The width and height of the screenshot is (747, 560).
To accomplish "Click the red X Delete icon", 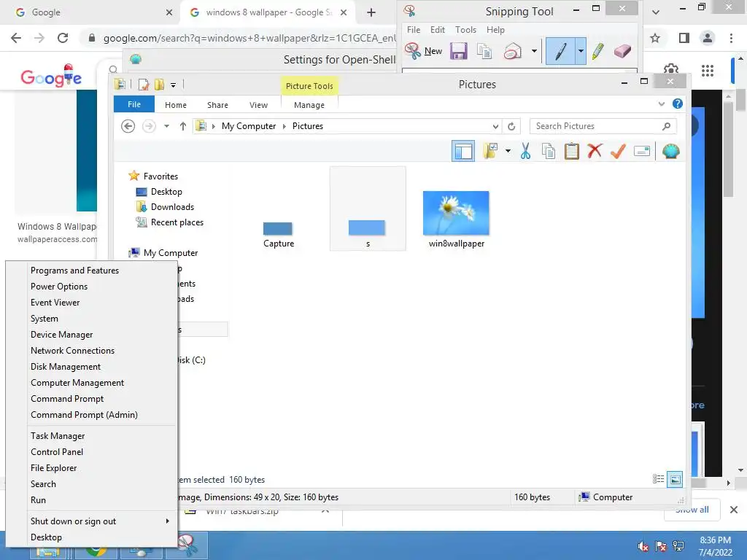I will pos(595,151).
